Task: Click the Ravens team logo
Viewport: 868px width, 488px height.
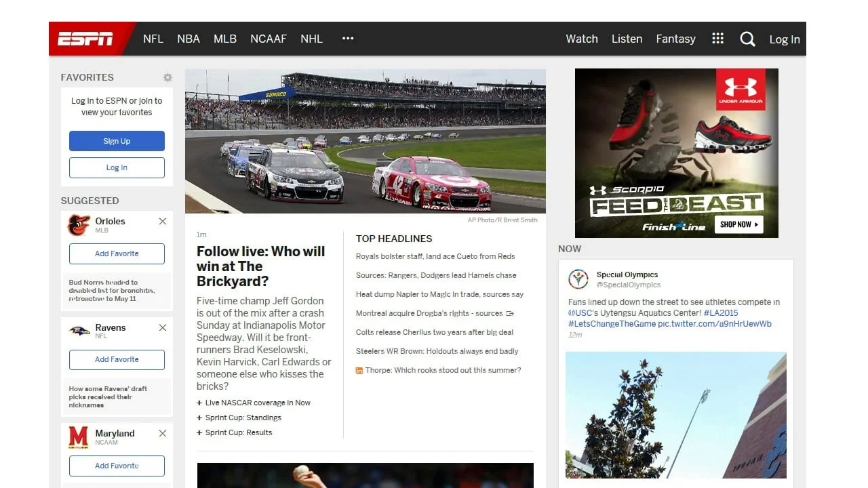Action: pyautogui.click(x=79, y=331)
